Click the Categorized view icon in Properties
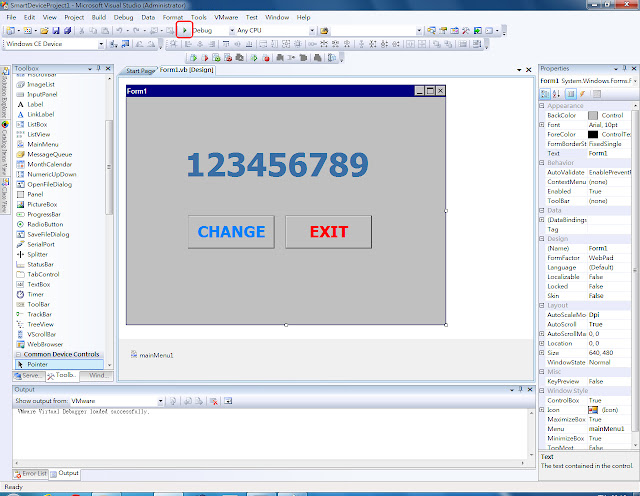Screen dimensions: 640x496 [x=545, y=94]
